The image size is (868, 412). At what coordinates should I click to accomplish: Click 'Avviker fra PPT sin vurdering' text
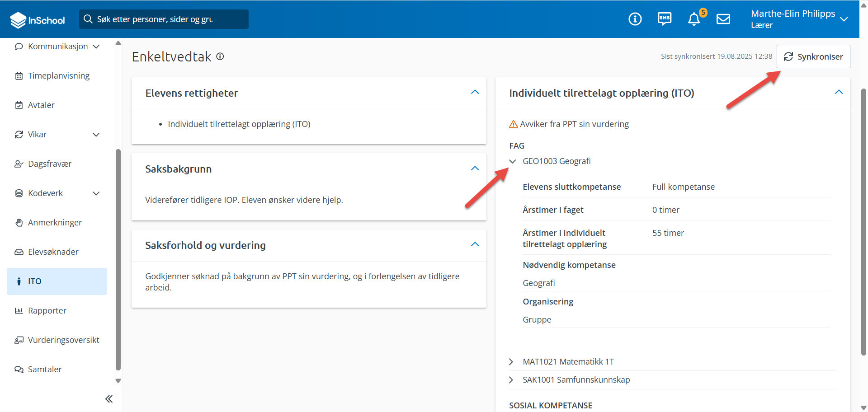574,124
